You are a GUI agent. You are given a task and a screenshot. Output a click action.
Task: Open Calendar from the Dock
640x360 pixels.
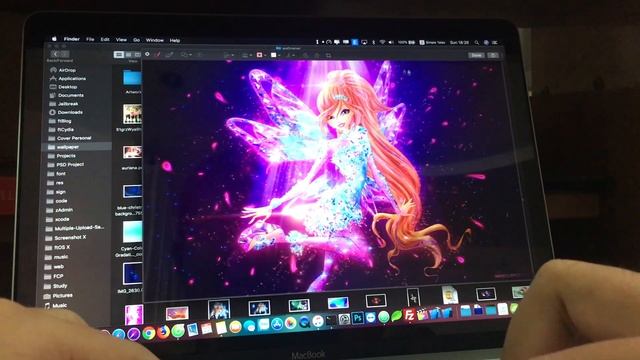(207, 329)
